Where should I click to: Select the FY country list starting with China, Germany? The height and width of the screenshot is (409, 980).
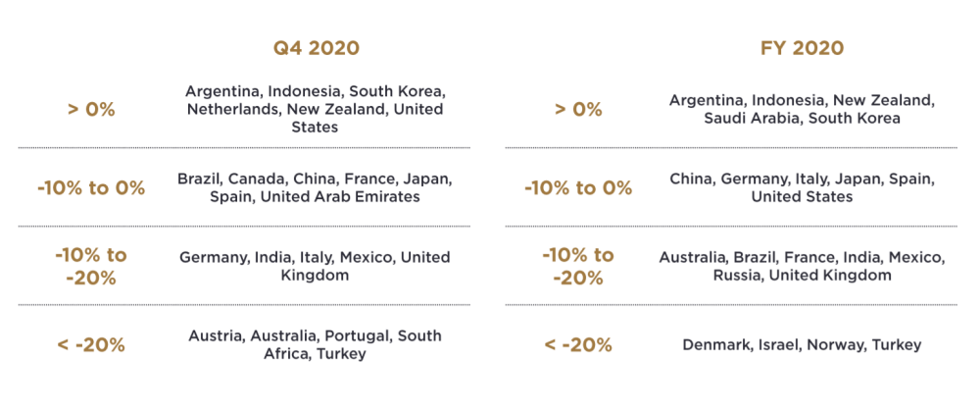802,187
